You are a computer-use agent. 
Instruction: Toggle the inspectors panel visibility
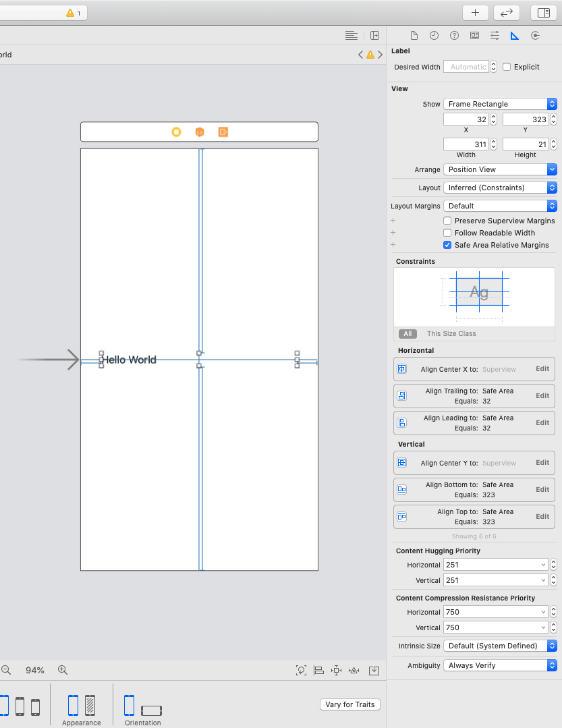click(543, 13)
